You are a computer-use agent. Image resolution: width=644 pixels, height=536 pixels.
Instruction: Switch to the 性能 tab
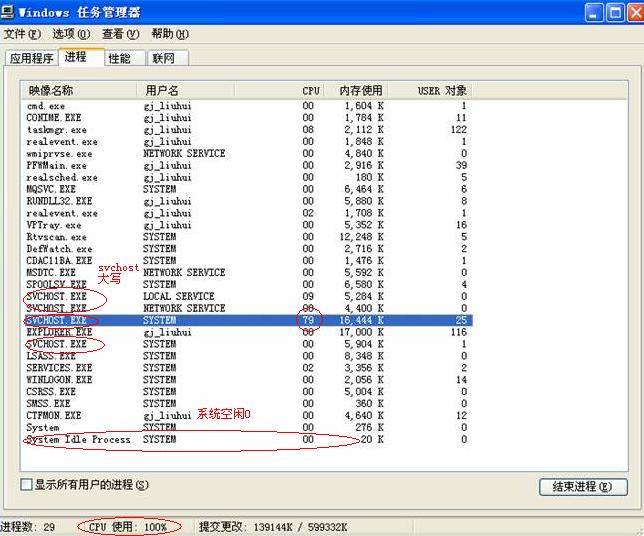tap(125, 58)
